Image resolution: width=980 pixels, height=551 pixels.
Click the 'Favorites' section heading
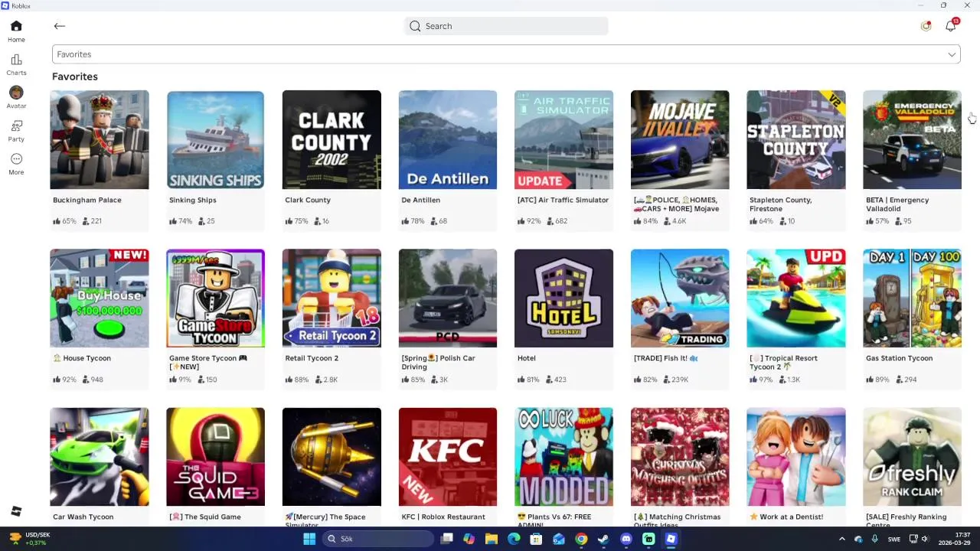tap(75, 77)
